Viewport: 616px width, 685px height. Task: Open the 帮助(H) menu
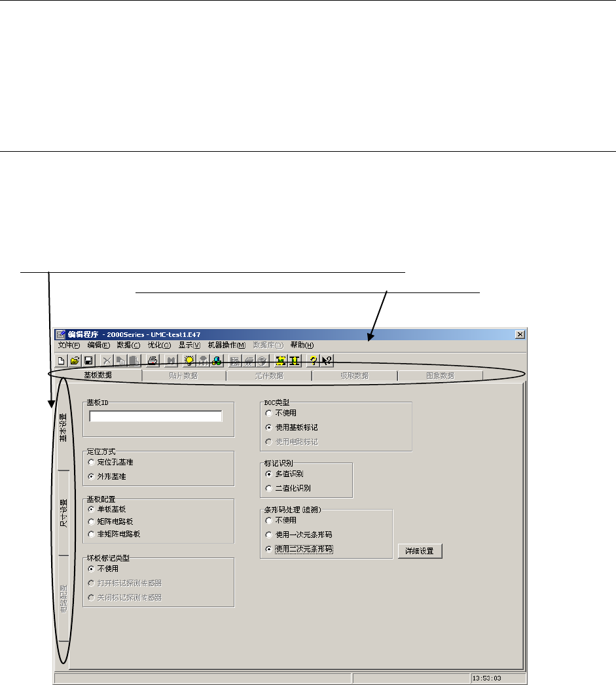click(x=302, y=345)
